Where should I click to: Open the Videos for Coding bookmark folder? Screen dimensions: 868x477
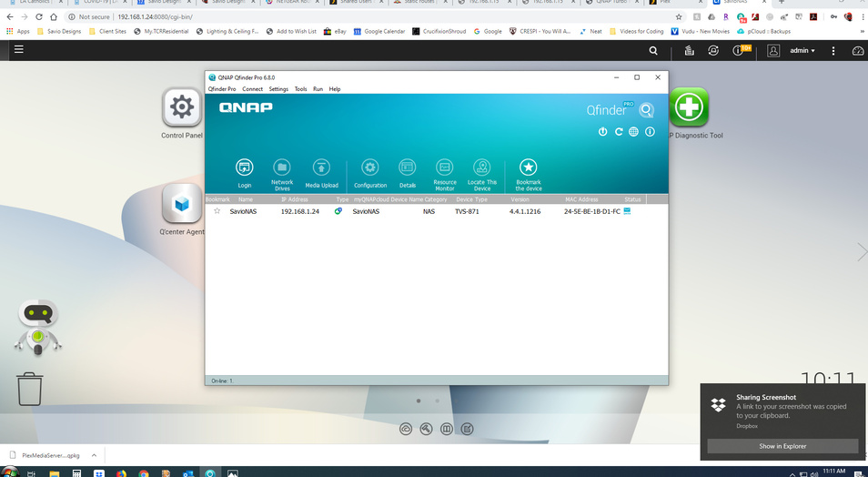[x=636, y=32]
